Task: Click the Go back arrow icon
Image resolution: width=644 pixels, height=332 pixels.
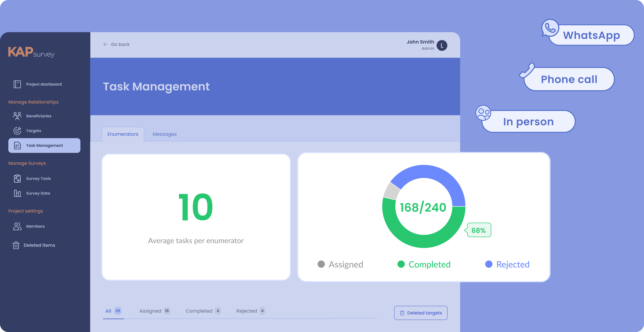Action: click(x=106, y=44)
